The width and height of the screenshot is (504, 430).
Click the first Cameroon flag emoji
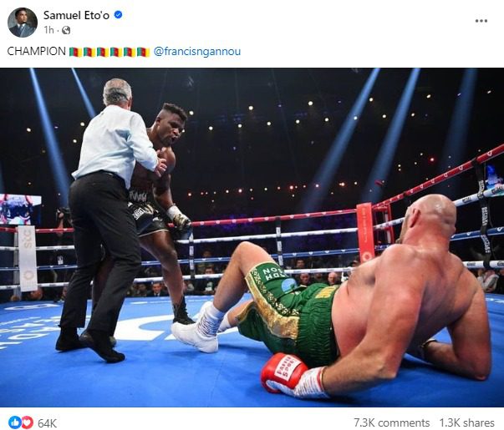(x=76, y=52)
